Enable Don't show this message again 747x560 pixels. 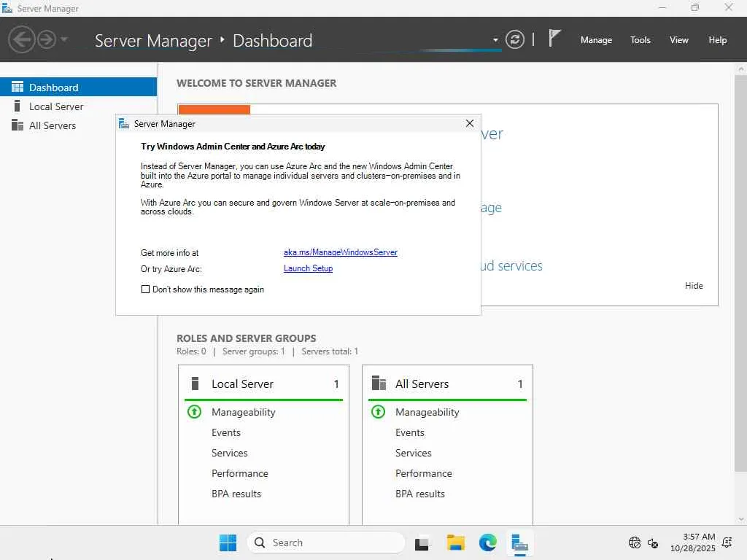tap(145, 289)
